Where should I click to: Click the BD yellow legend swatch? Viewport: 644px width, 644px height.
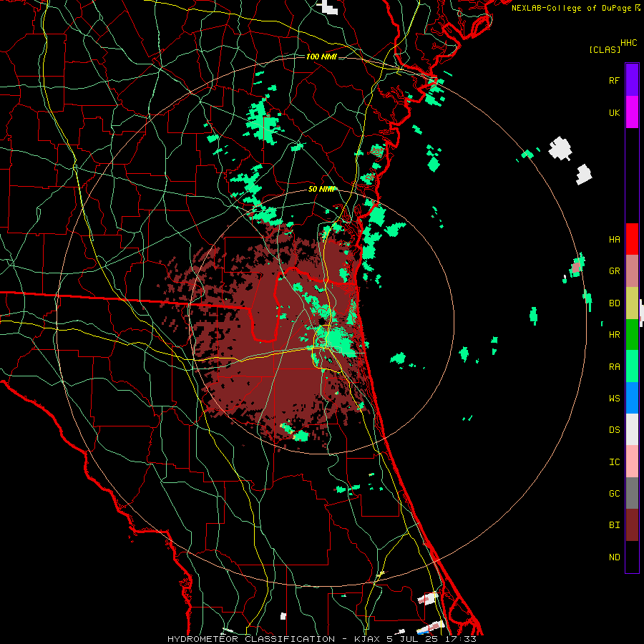tap(632, 303)
